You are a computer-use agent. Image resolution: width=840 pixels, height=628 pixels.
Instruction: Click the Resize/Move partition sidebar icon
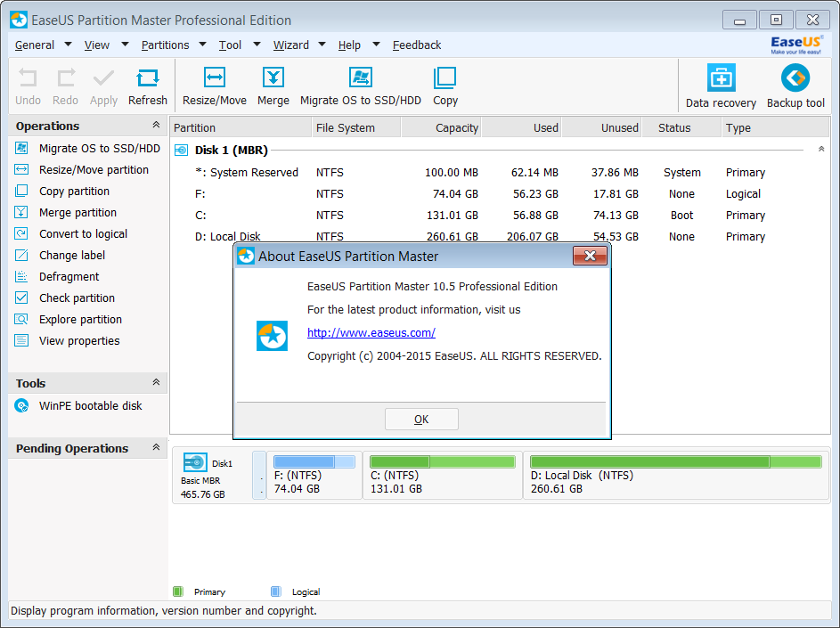[x=21, y=170]
